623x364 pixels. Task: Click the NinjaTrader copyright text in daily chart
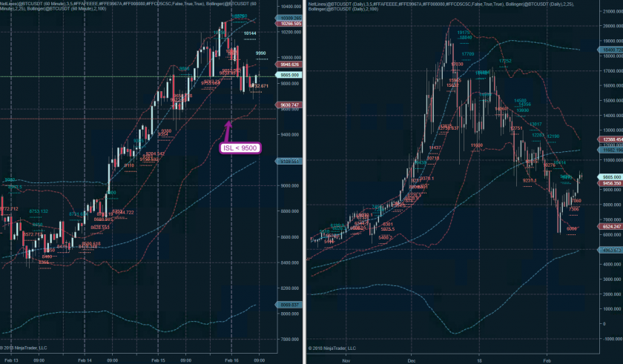pos(332,348)
